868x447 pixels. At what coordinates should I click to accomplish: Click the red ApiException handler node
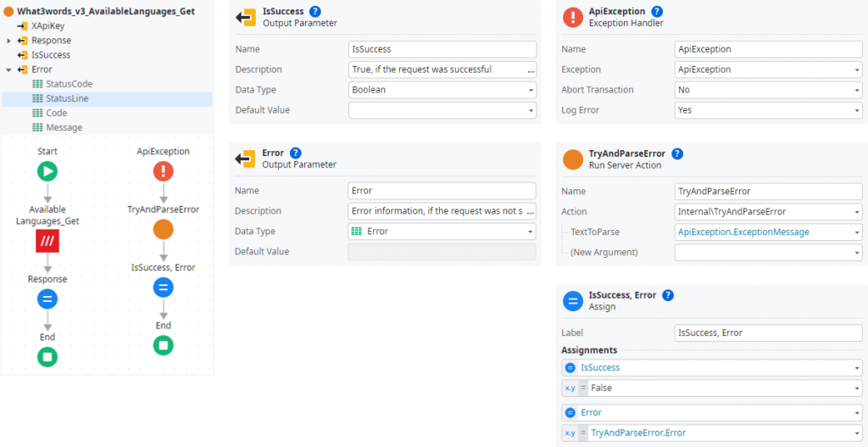[x=164, y=171]
